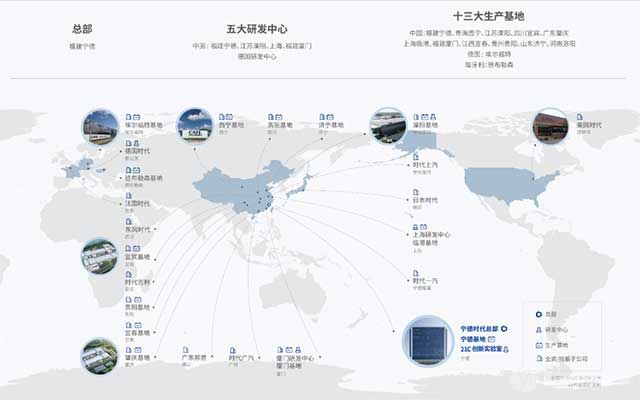
Task: Click the production base icon above 埃尔福特基地
Action: pyautogui.click(x=136, y=117)
